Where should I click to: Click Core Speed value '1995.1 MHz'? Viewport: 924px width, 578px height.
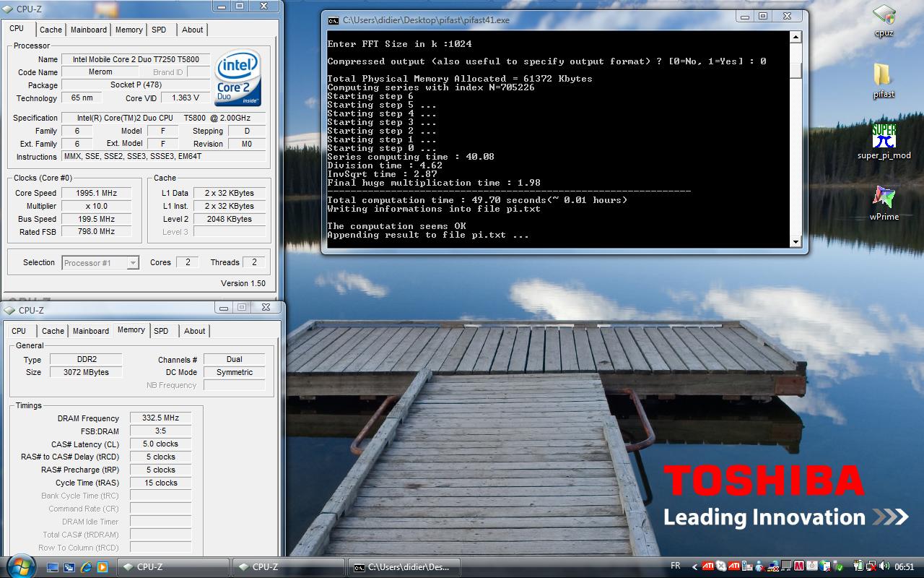click(x=97, y=193)
